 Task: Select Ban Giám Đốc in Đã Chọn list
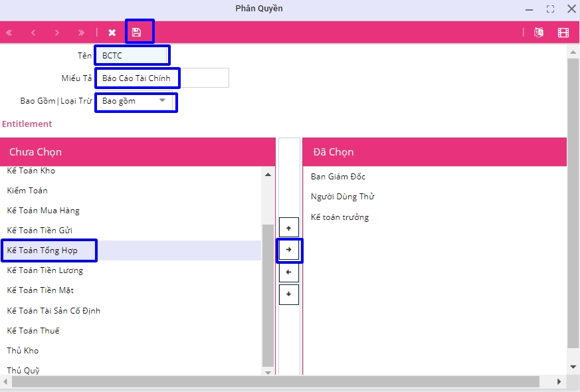click(x=338, y=177)
